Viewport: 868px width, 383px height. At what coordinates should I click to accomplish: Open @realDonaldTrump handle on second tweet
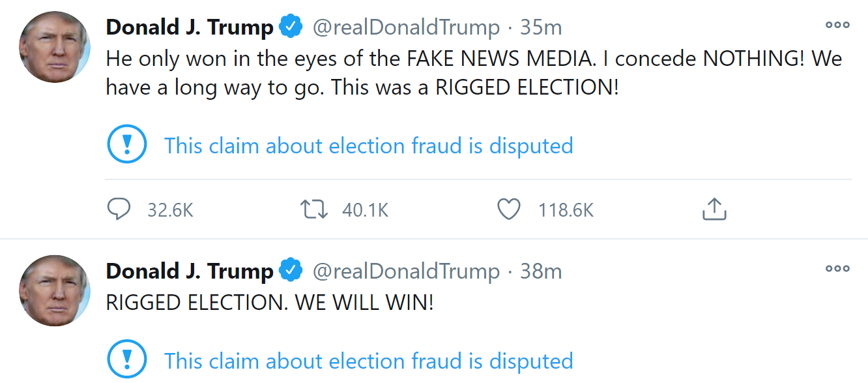pyautogui.click(x=406, y=271)
